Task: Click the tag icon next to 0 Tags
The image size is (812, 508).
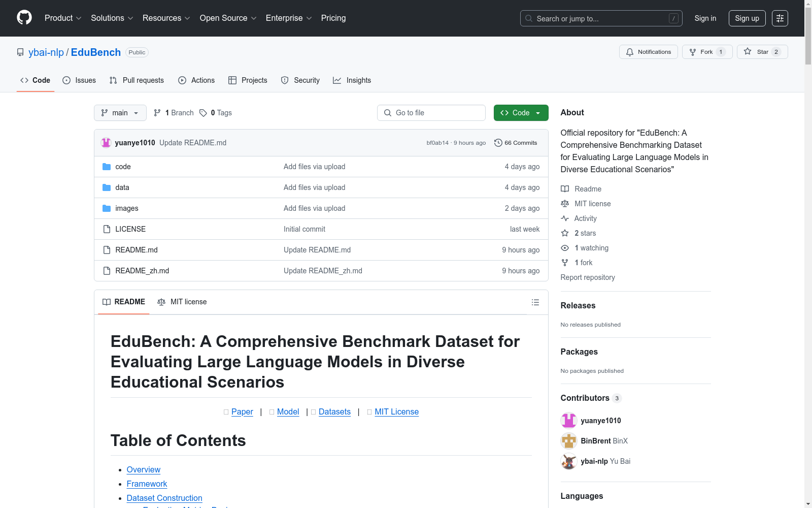Action: tap(203, 113)
